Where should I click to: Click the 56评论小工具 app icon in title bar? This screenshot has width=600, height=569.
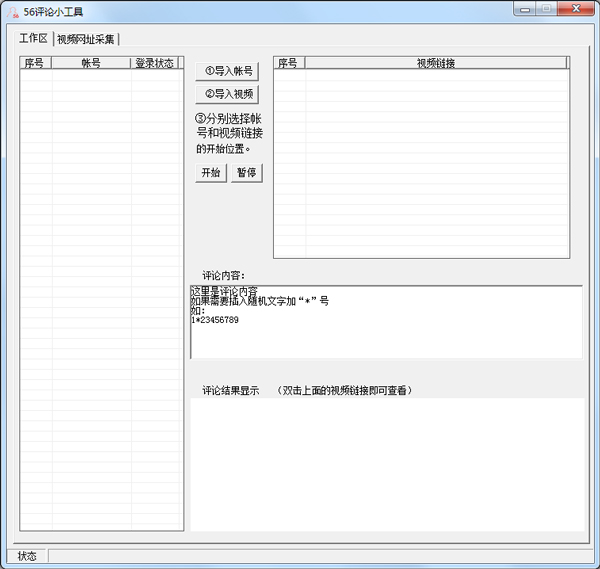(13, 12)
